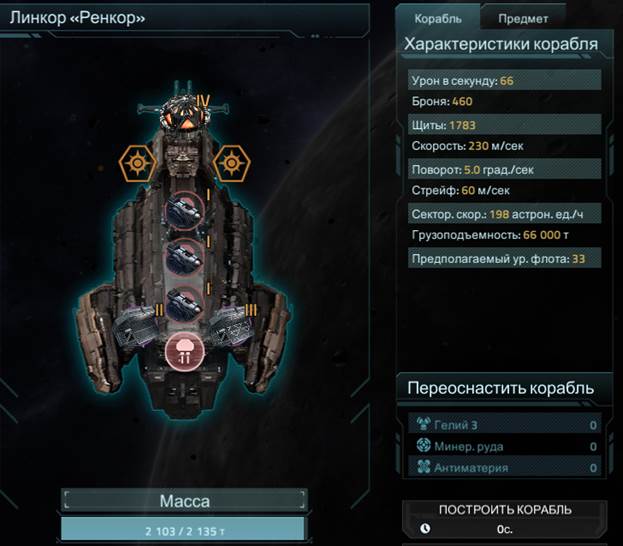Click the Минер. руда resource icon
This screenshot has width=623, height=546.
click(424, 445)
